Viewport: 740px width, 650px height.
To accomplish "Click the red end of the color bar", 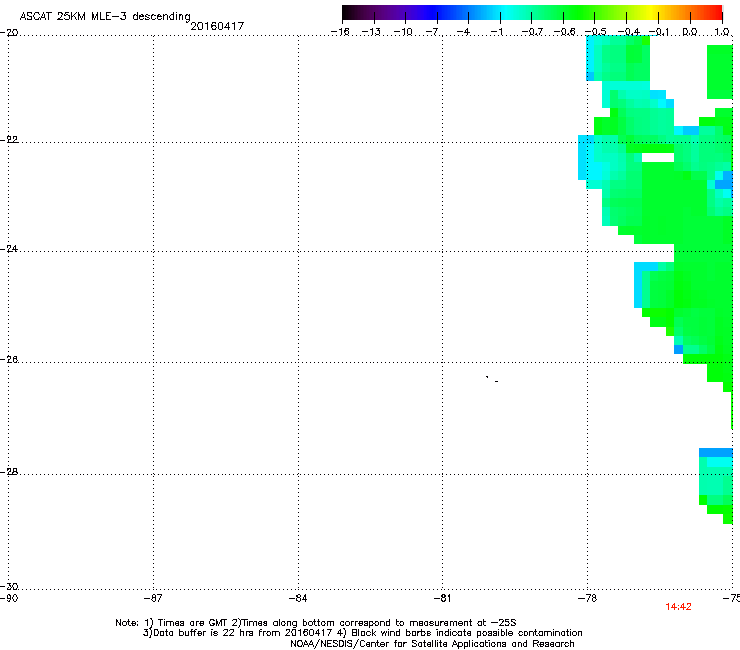I will click(x=715, y=13).
